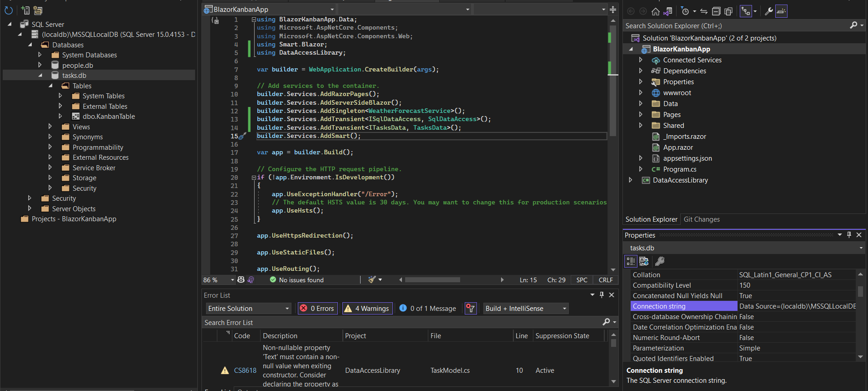
Task: Click the split editor icon above scrollbar
Action: [x=613, y=9]
